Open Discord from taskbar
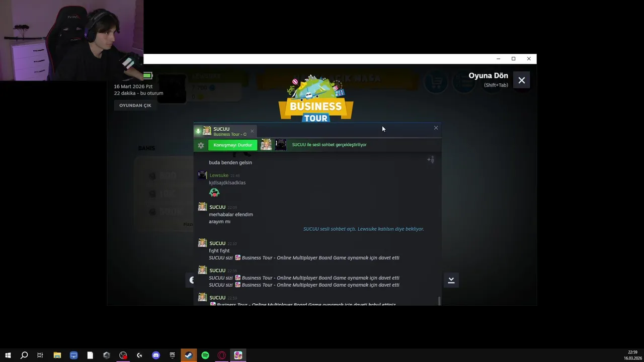 click(x=156, y=355)
